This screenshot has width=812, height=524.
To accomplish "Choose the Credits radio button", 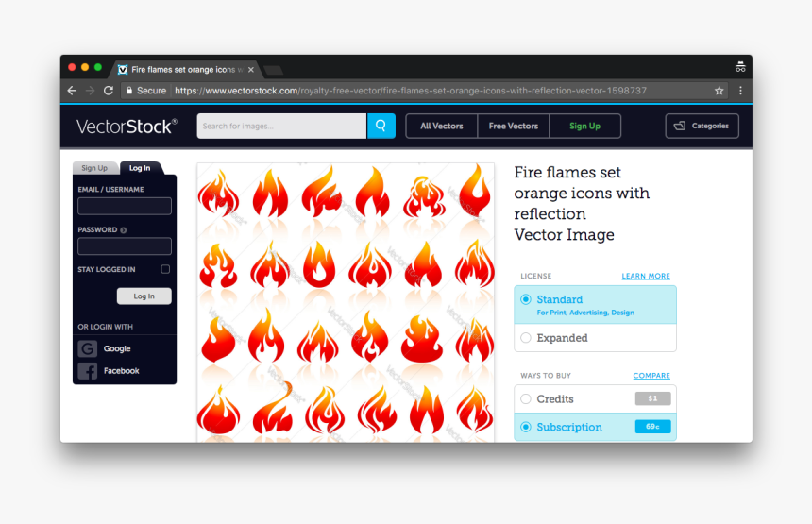I will point(526,398).
